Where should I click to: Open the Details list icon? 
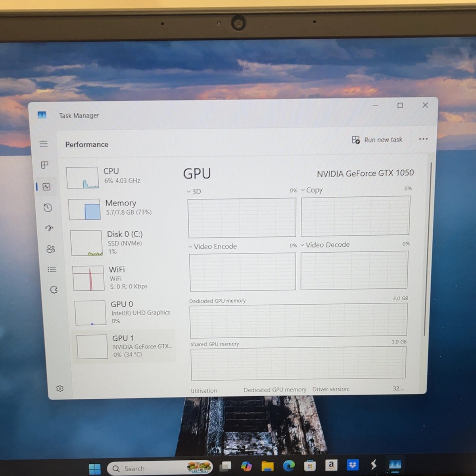52,269
